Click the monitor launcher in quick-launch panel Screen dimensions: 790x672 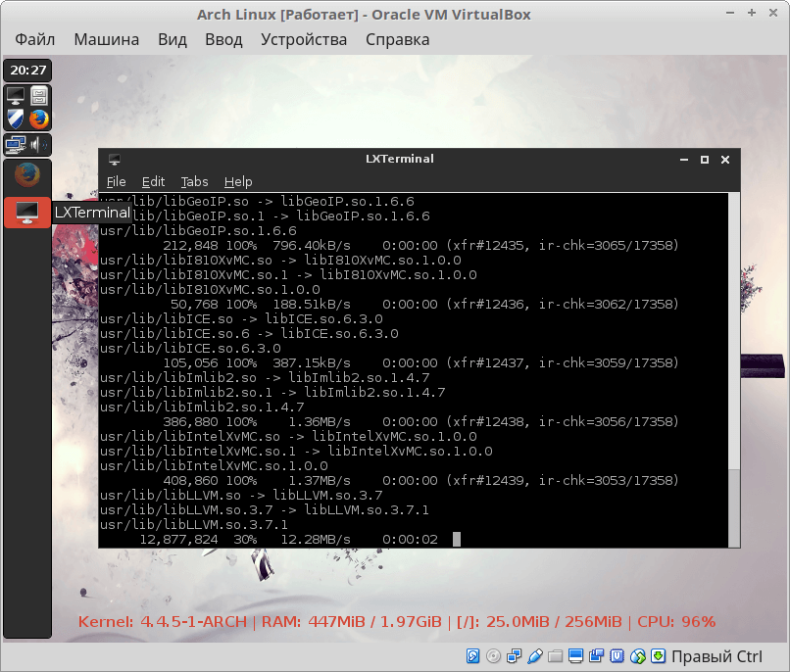pyautogui.click(x=16, y=96)
